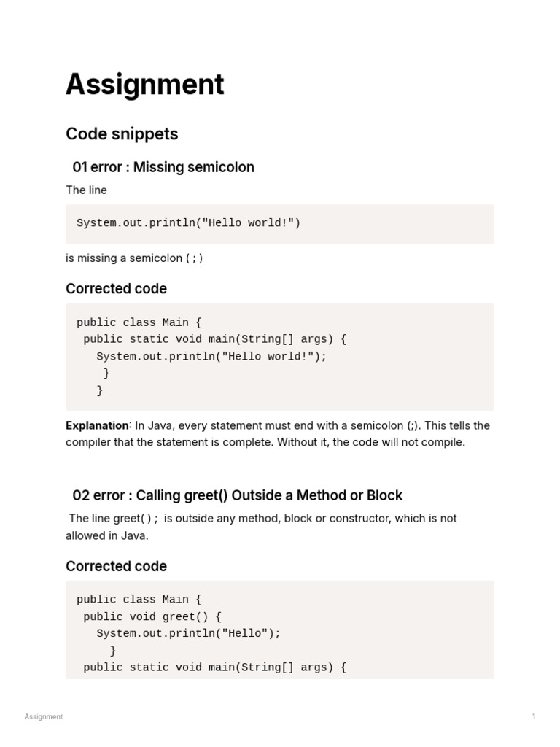560x747 pixels.
Task: Click the Assignment main title
Action: coord(144,85)
